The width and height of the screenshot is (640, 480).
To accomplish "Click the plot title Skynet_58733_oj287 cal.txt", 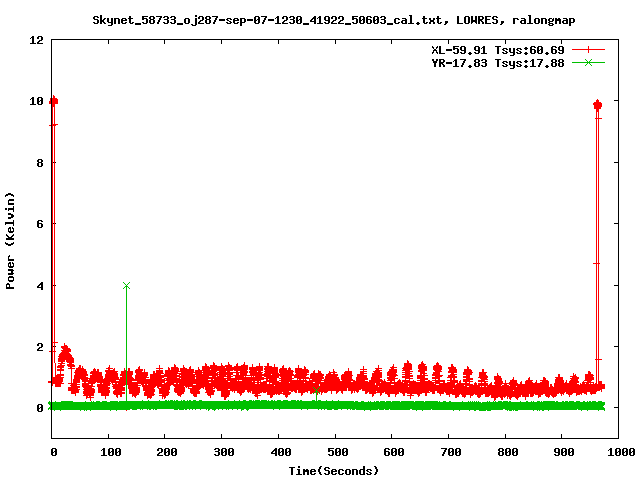I will [333, 20].
